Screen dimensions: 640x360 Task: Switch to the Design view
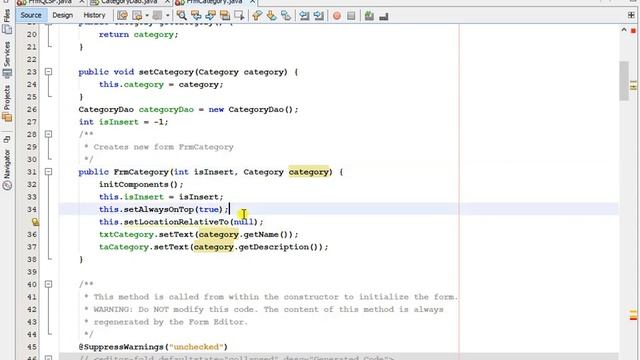[x=62, y=15]
